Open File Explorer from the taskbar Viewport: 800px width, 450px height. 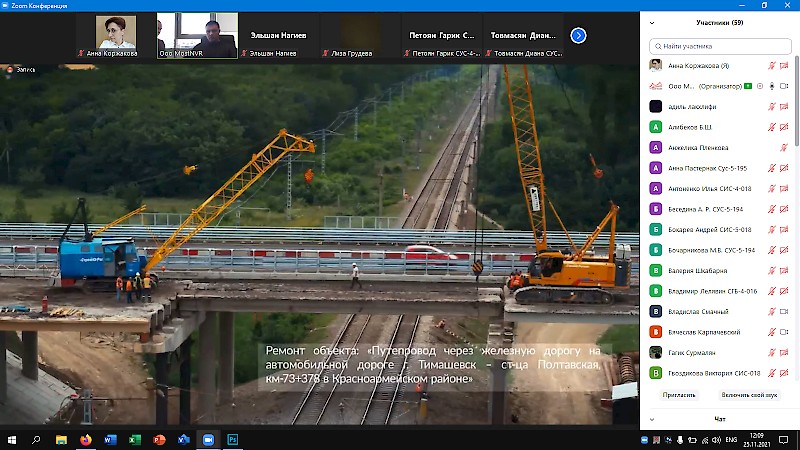click(60, 439)
